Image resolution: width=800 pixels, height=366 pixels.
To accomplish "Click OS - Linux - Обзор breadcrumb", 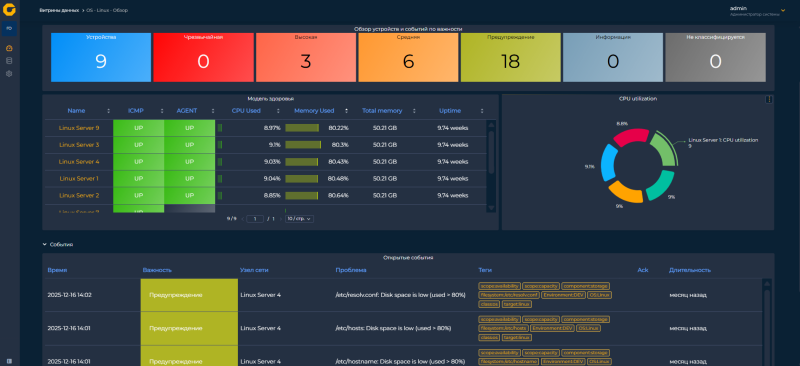I will (x=107, y=10).
